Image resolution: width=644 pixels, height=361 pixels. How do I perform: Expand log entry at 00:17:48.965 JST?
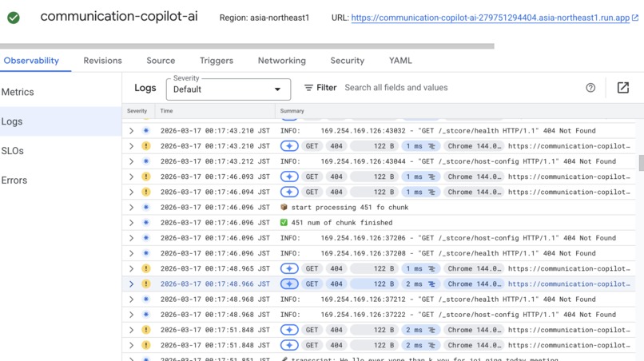coord(131,268)
